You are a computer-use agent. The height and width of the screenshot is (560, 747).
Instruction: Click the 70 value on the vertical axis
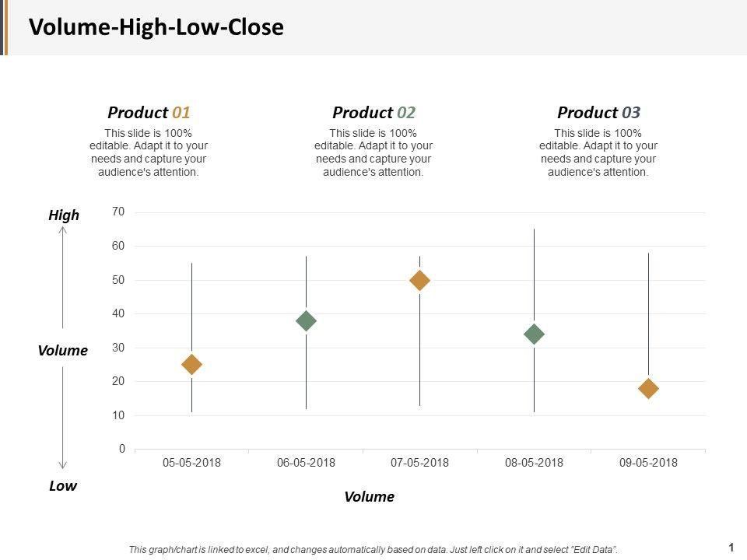pyautogui.click(x=118, y=212)
